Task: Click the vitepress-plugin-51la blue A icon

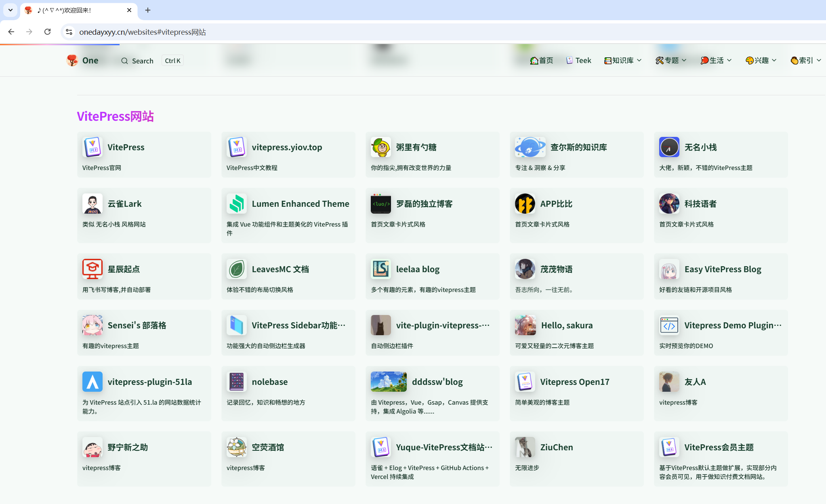Action: click(92, 382)
